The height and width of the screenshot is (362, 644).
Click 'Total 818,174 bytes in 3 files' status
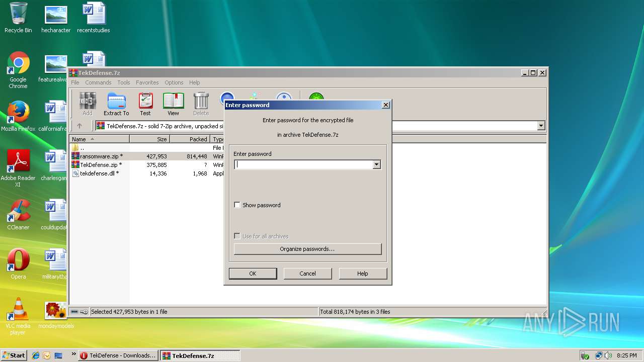pos(355,312)
